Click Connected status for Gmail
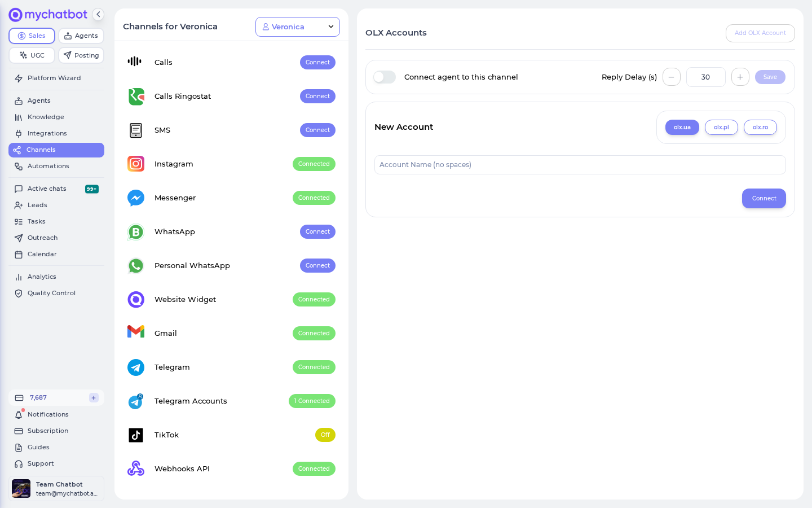 tap(314, 334)
